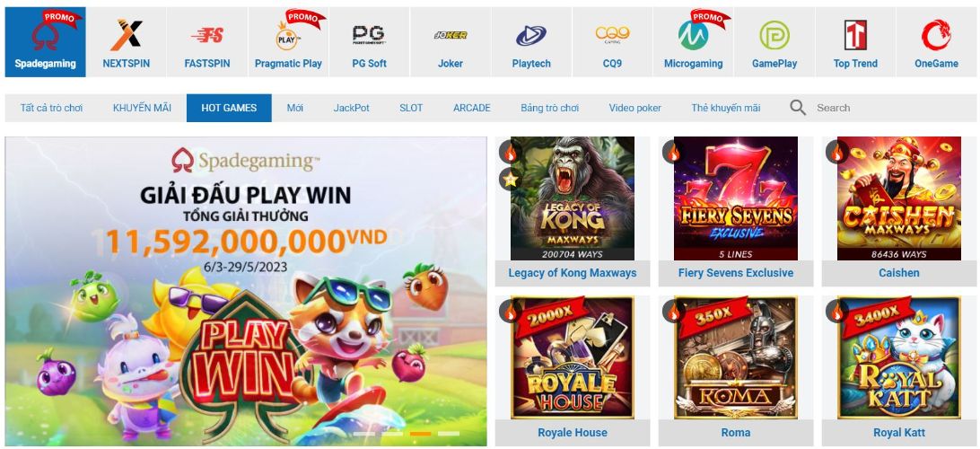Select the Spadegaming provider icon

coord(45,34)
